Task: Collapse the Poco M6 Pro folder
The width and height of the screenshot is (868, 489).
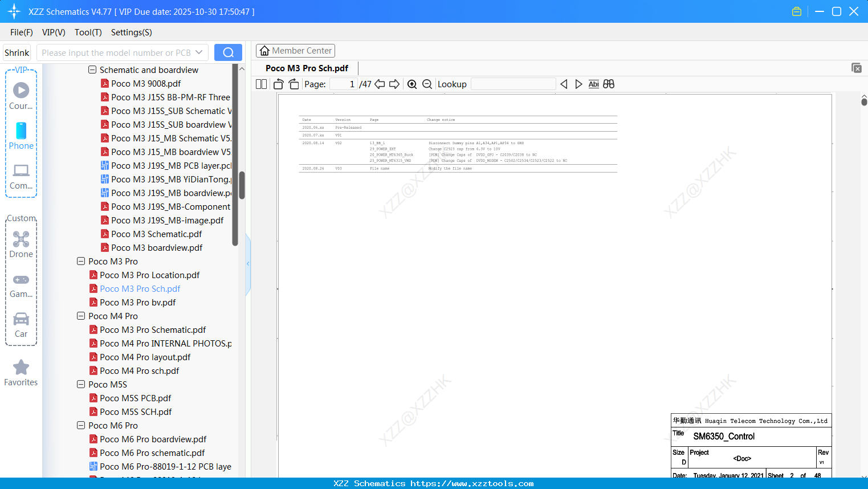Action: [81, 426]
